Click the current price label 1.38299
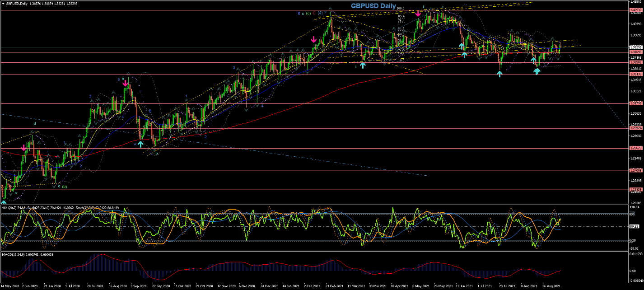This screenshot has width=644, height=290. point(635,47)
